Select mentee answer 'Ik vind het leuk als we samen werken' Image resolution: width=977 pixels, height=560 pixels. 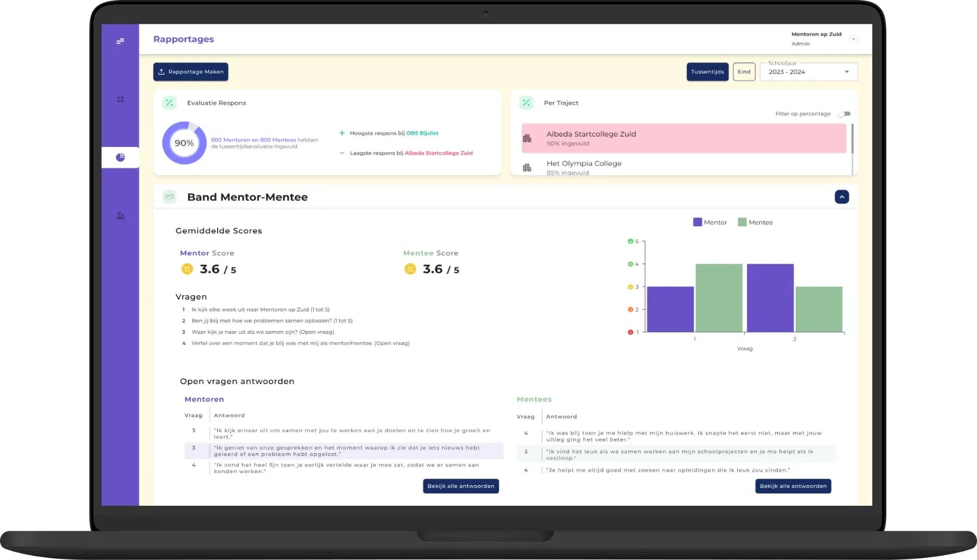pos(676,455)
